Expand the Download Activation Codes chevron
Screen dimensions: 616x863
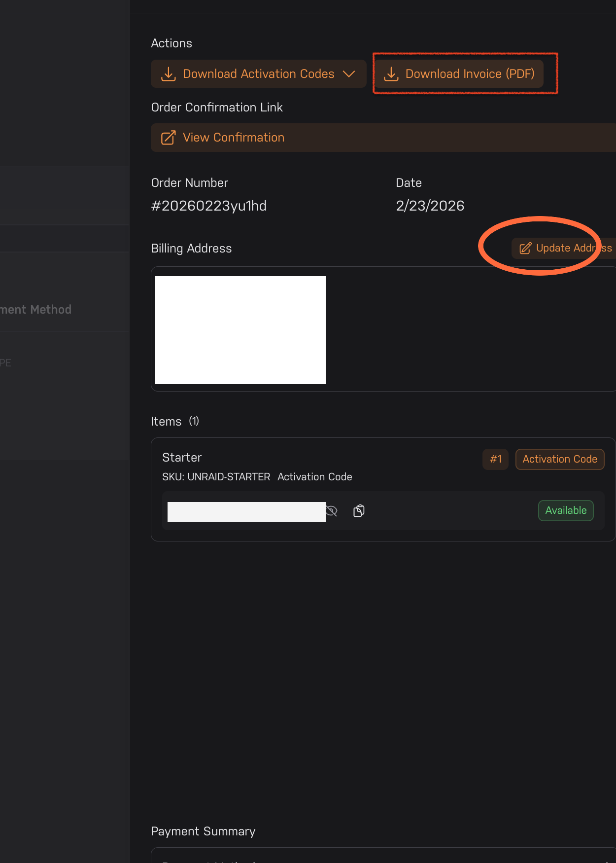tap(349, 74)
